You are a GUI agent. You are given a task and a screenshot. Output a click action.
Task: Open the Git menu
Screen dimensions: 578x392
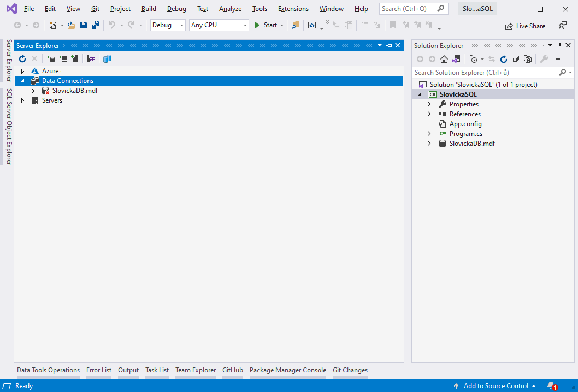pos(95,9)
